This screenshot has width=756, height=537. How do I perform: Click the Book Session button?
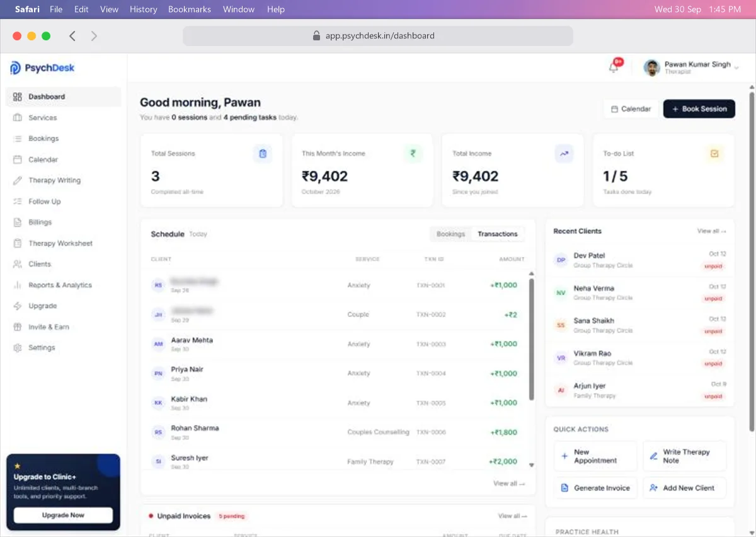pos(699,109)
